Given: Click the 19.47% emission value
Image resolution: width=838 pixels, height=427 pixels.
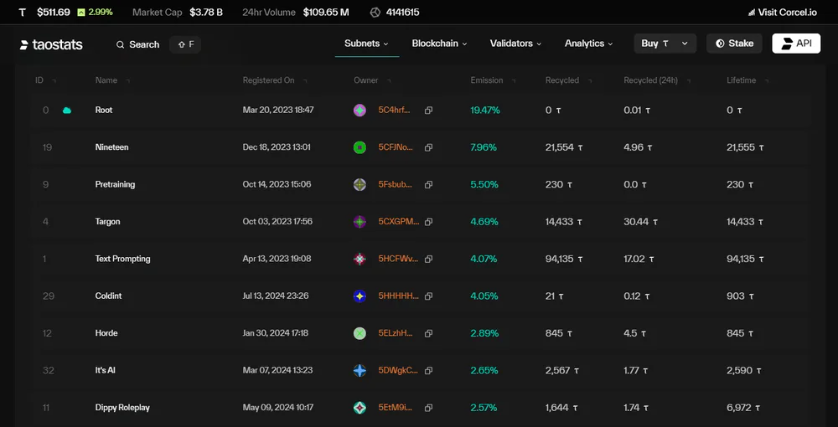Looking at the screenshot, I should [x=485, y=110].
